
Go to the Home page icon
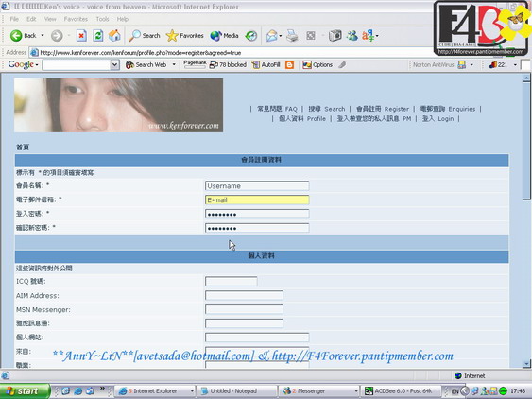point(114,36)
